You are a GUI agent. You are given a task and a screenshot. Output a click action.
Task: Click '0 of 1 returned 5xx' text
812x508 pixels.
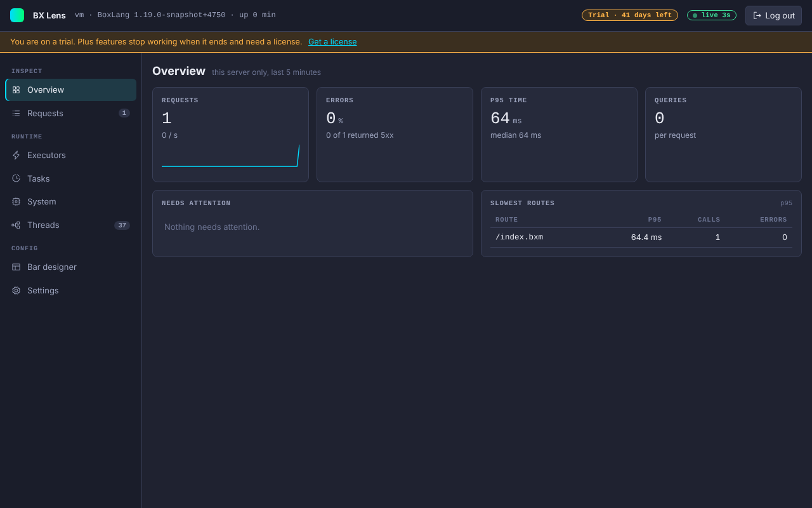click(x=360, y=135)
